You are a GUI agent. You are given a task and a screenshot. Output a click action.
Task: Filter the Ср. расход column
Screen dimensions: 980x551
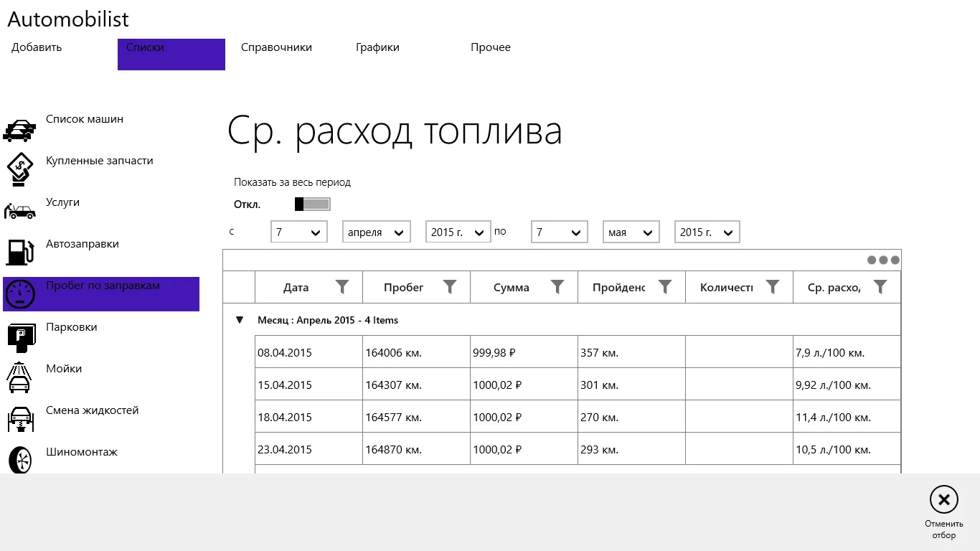[x=880, y=287]
